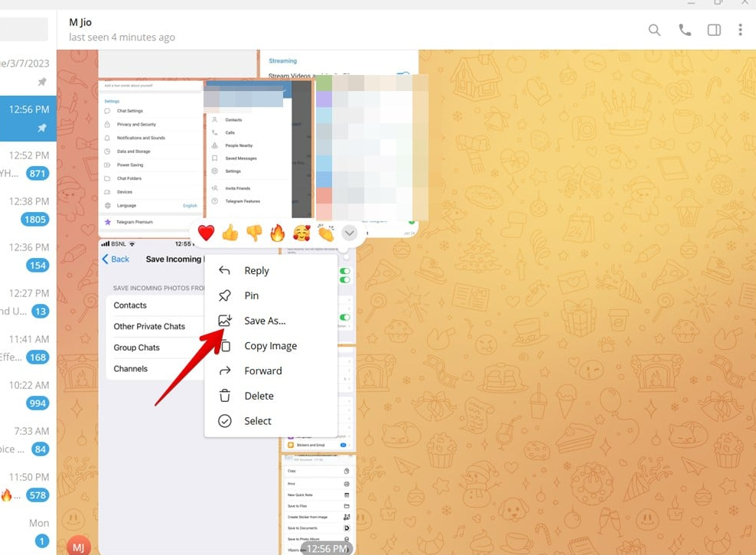Viewport: 756px width, 555px height.
Task: Open chat with 1805 unread messages
Action: point(28,211)
